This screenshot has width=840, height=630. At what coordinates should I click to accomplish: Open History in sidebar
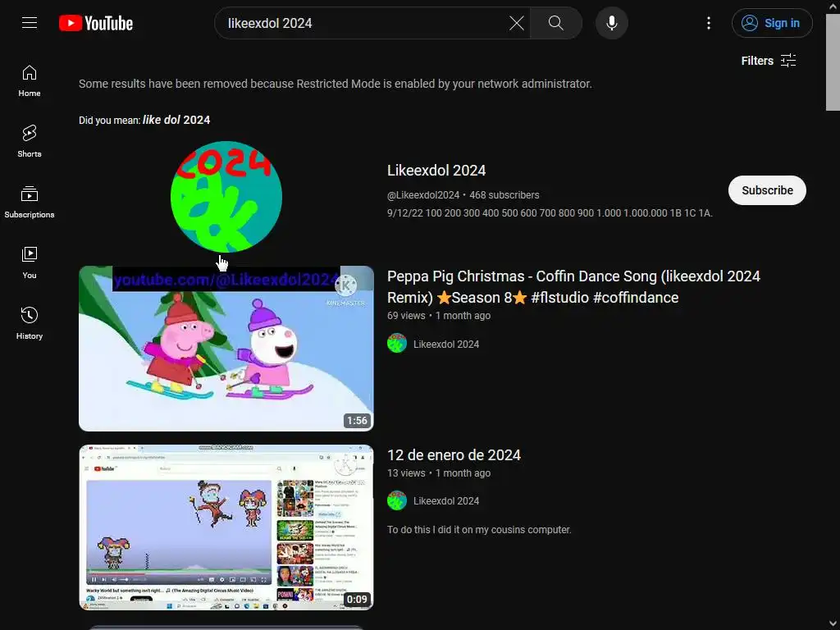(x=30, y=323)
